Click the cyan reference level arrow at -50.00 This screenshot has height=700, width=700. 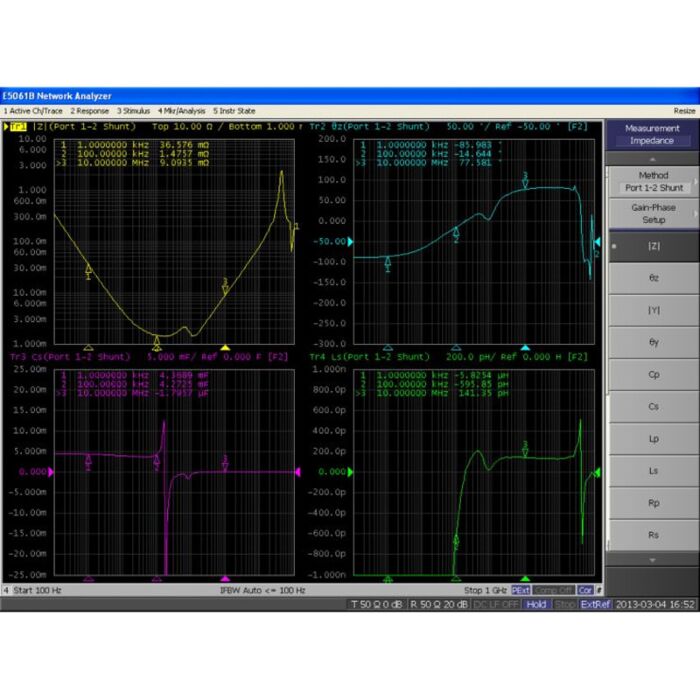click(x=350, y=242)
